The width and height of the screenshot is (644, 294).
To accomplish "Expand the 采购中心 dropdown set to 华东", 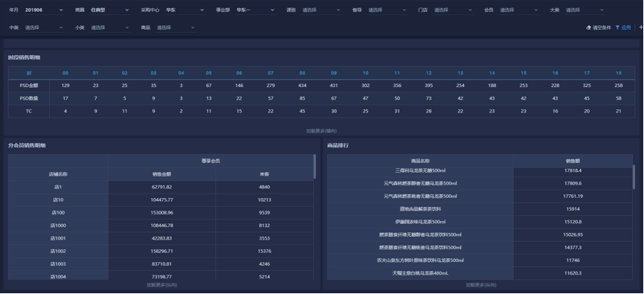I will (185, 10).
